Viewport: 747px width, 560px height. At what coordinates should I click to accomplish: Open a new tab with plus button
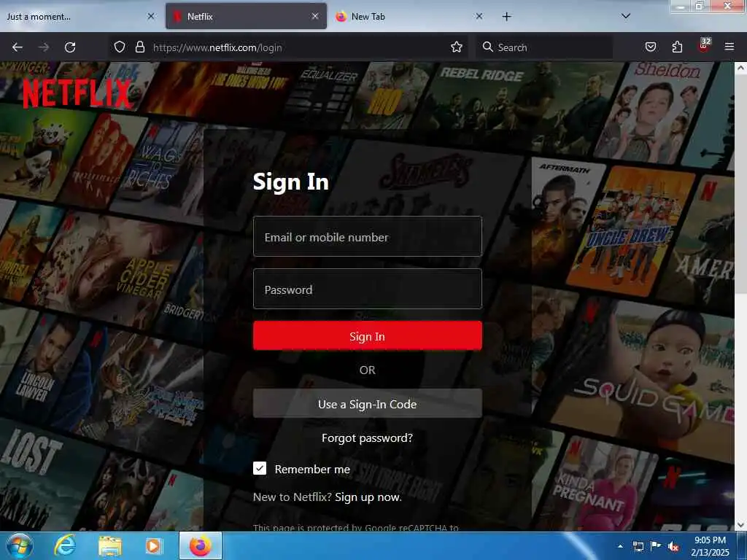pos(507,17)
